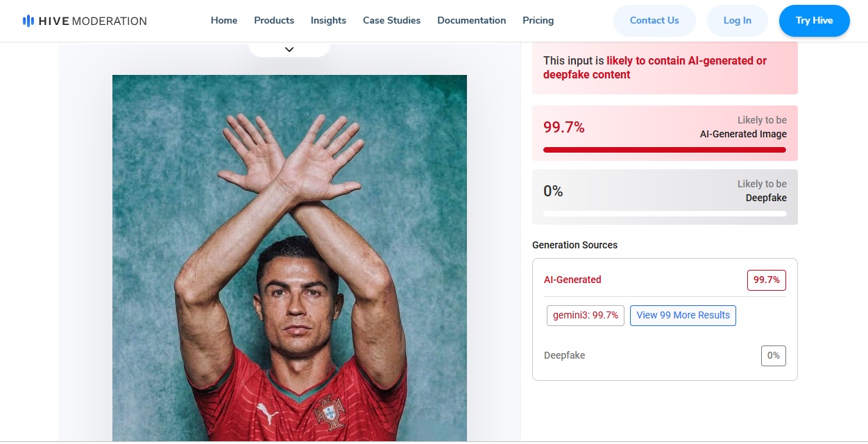Collapse the panel with the chevron arrow
This screenshot has height=444, width=868.
click(x=289, y=49)
